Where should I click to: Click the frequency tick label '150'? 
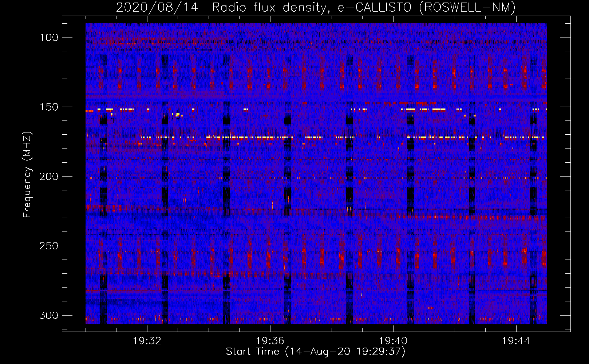tap(49, 107)
